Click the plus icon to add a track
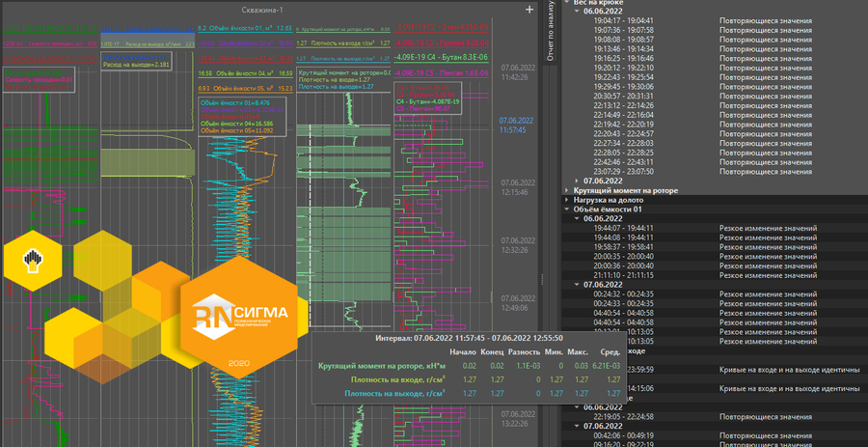Viewport: 868px width, 447px height. pos(529,10)
